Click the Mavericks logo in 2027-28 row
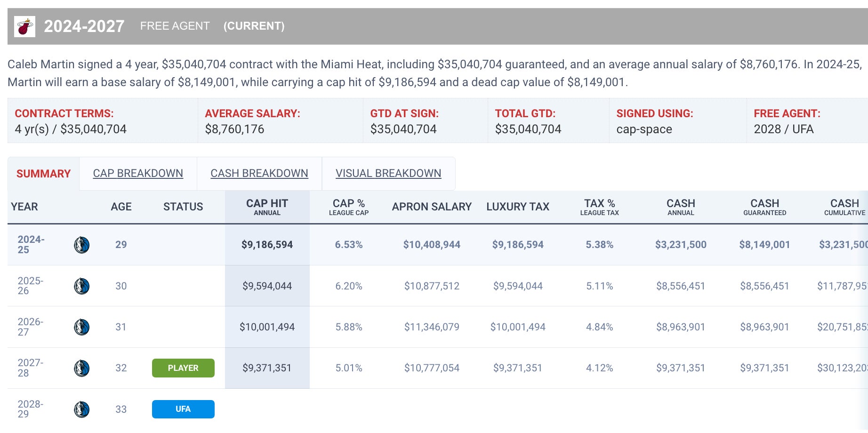Image resolution: width=868 pixels, height=433 pixels. tap(82, 368)
